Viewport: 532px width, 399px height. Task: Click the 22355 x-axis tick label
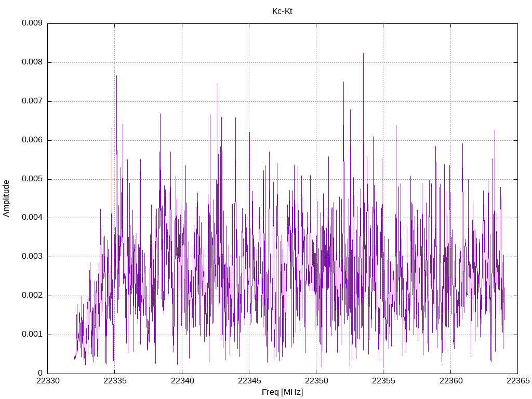point(383,381)
